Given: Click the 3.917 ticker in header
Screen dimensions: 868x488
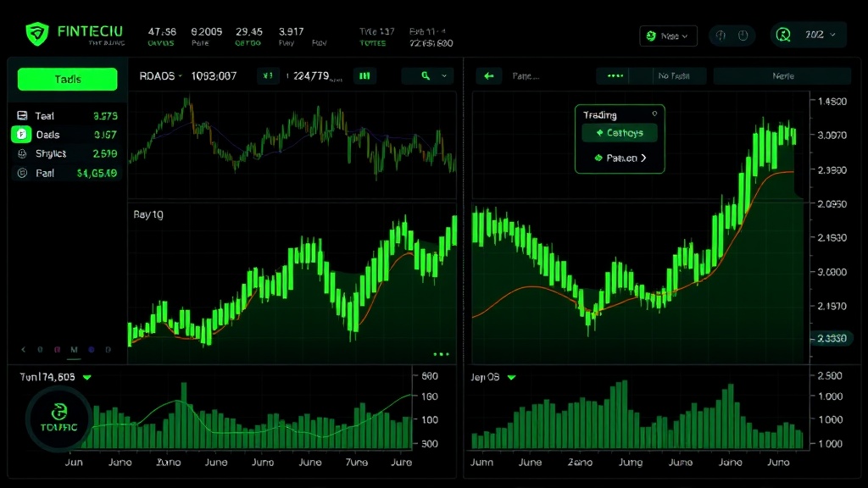Looking at the screenshot, I should click(x=292, y=32).
